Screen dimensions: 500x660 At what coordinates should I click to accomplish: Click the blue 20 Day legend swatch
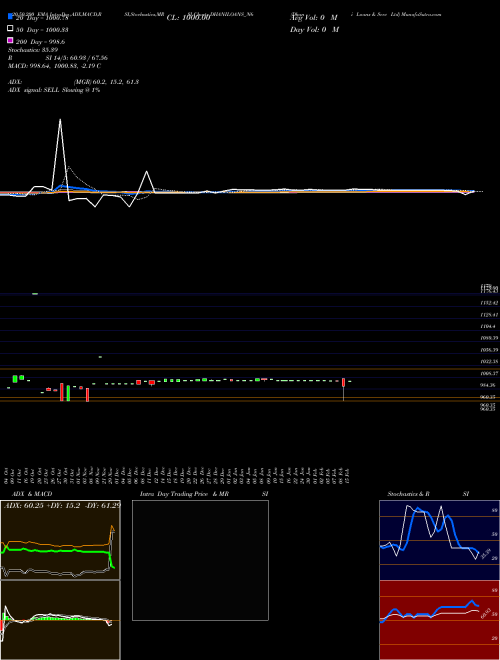click(x=10, y=17)
